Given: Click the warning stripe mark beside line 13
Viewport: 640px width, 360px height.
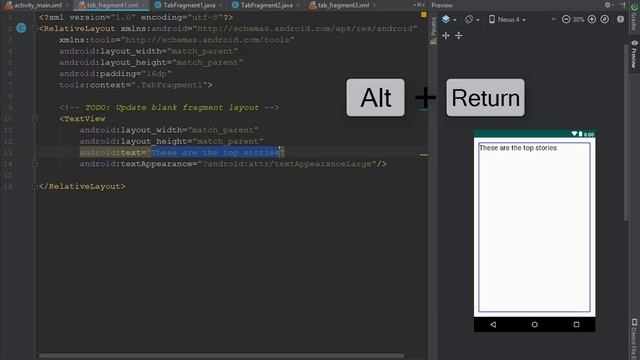Looking at the screenshot, I should click(424, 155).
